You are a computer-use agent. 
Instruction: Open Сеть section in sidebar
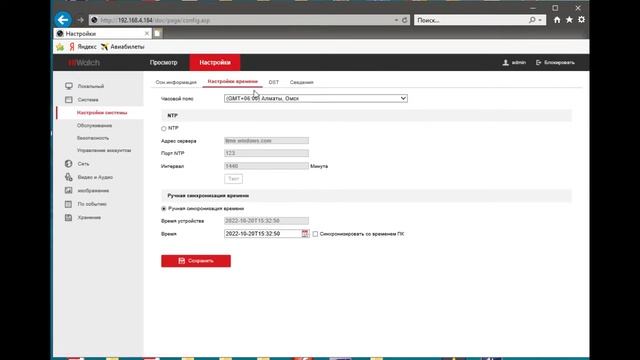tap(83, 164)
